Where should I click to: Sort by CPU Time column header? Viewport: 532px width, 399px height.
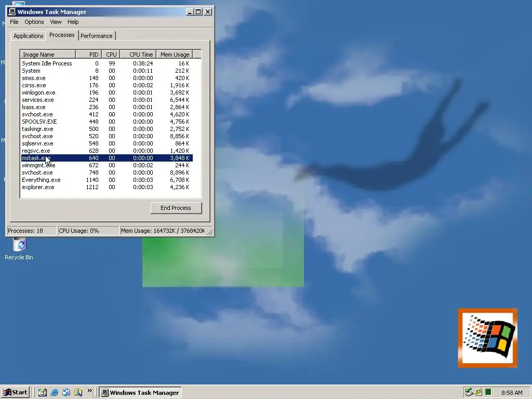coord(138,54)
